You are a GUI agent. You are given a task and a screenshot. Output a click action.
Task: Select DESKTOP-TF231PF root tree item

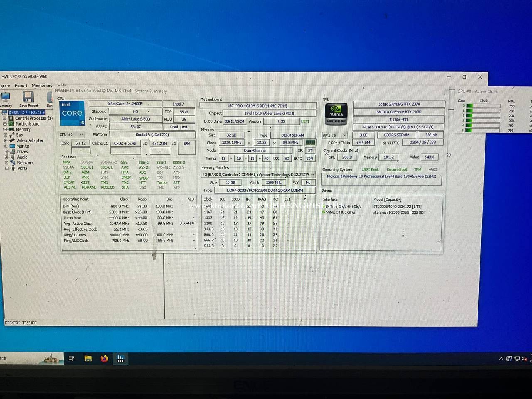pyautogui.click(x=27, y=113)
